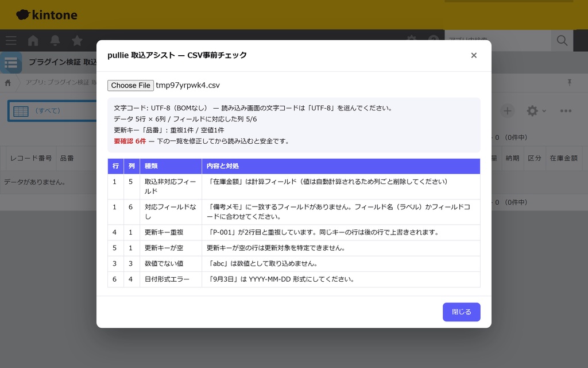Click the 「abc」は数値として取り込めません message
This screenshot has width=588, height=368.
(263, 263)
